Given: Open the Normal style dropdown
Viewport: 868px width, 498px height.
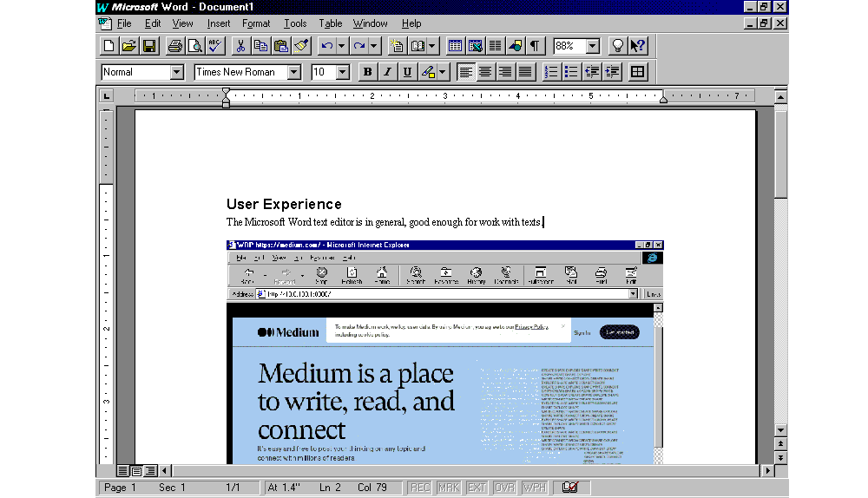Looking at the screenshot, I should [x=176, y=72].
